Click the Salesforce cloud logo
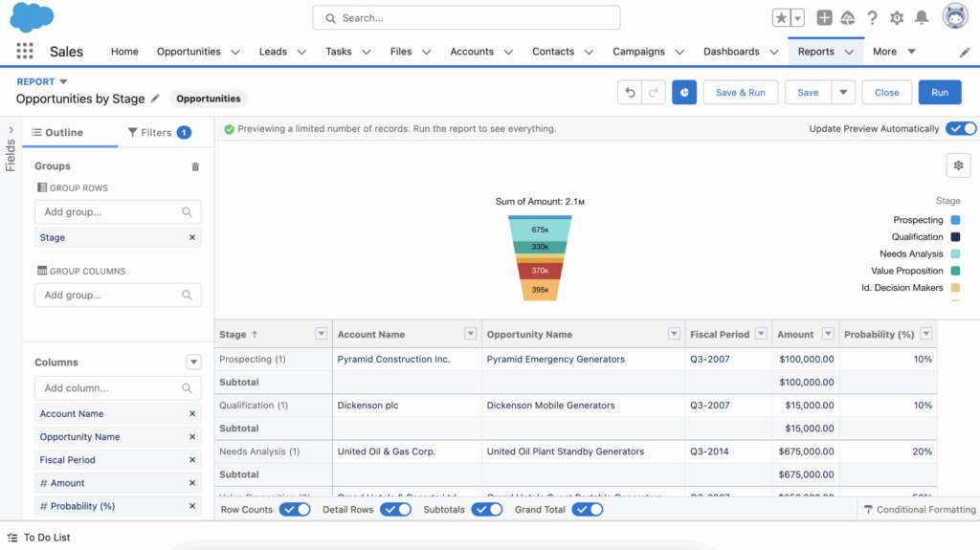 pyautogui.click(x=32, y=17)
